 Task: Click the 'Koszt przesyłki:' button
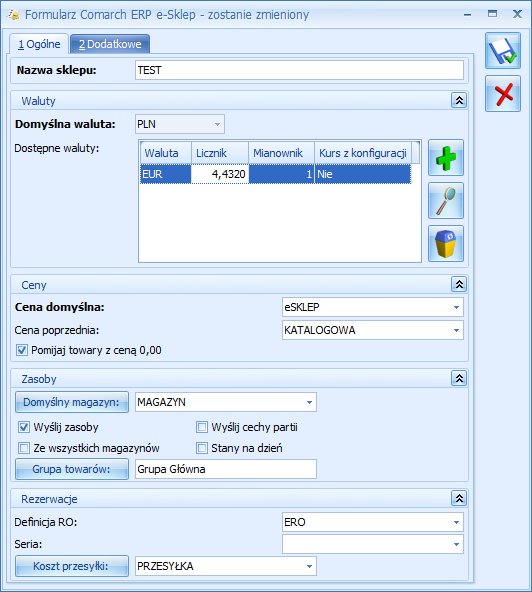pyautogui.click(x=72, y=566)
